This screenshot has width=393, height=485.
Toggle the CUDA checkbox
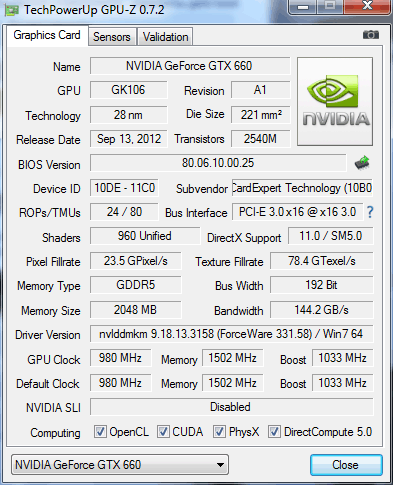163,432
